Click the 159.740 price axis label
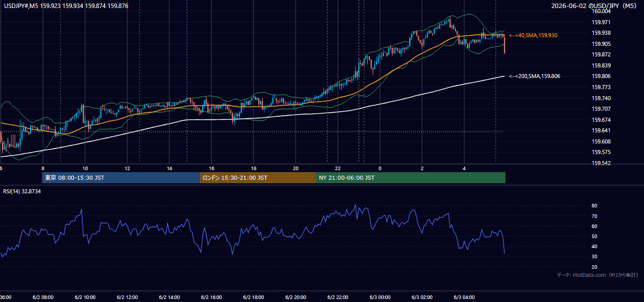The image size is (644, 302). (601, 98)
